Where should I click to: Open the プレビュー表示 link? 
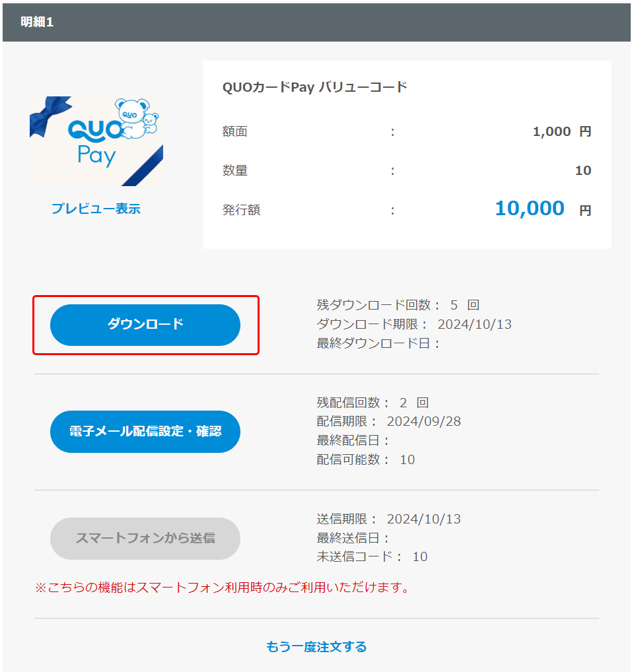(96, 209)
